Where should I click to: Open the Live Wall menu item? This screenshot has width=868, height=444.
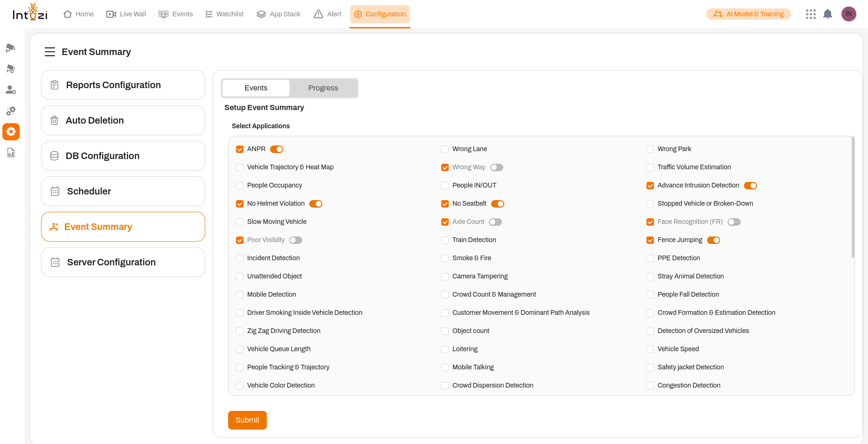pos(126,14)
